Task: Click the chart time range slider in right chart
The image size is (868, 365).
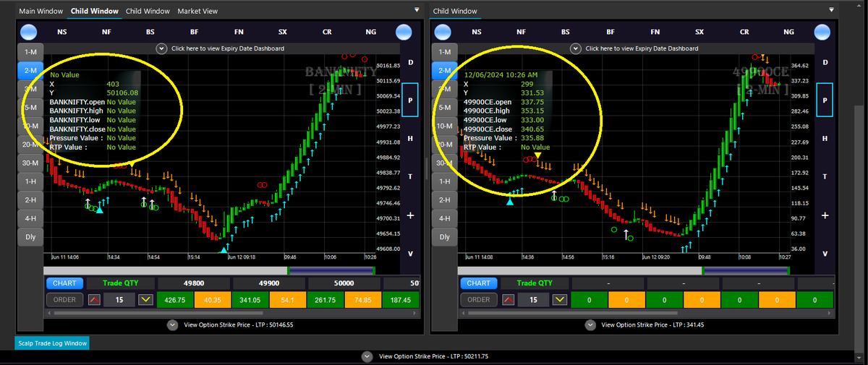Action: click(746, 270)
